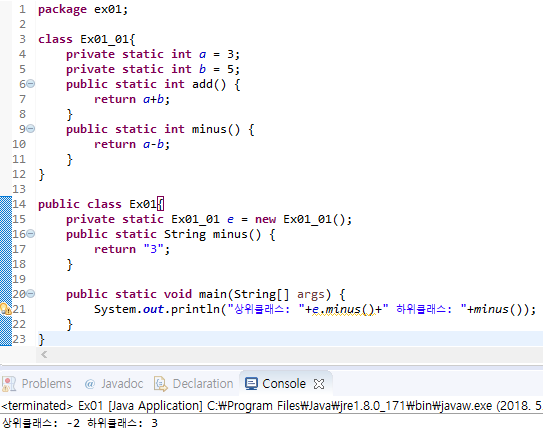
Task: Click 'System.out.println' on line 21
Action: (x=157, y=309)
